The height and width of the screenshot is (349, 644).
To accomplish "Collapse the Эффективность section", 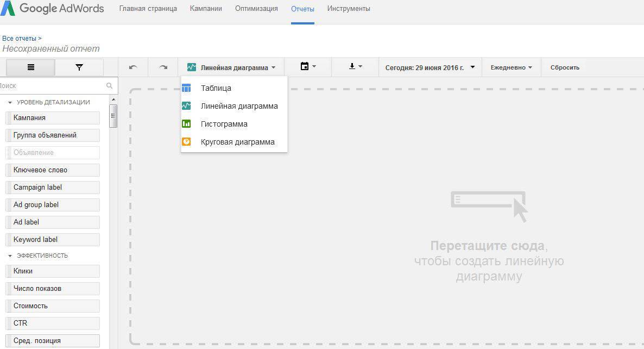I will pyautogui.click(x=10, y=255).
